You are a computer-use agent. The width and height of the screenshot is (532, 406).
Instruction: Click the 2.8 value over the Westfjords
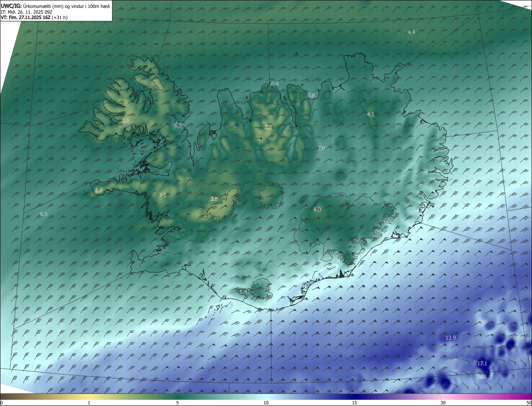click(x=126, y=121)
